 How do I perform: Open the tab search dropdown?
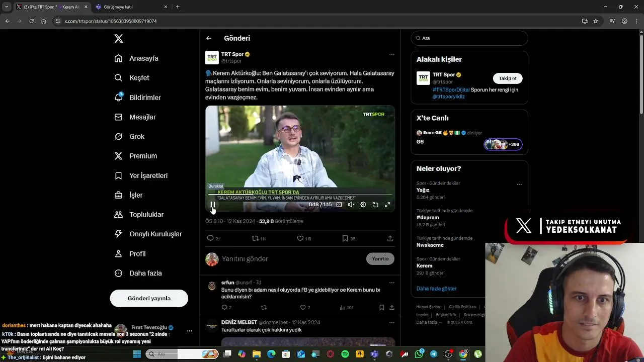point(7,7)
